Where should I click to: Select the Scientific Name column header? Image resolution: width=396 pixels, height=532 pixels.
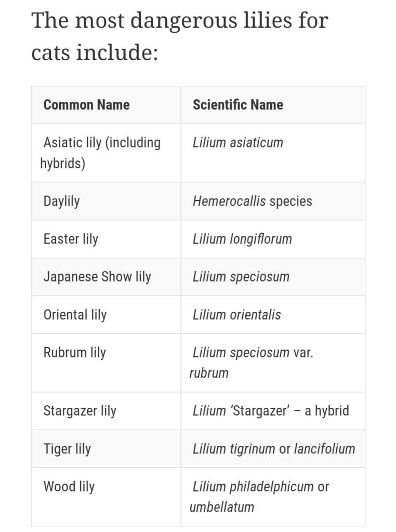[x=237, y=105]
